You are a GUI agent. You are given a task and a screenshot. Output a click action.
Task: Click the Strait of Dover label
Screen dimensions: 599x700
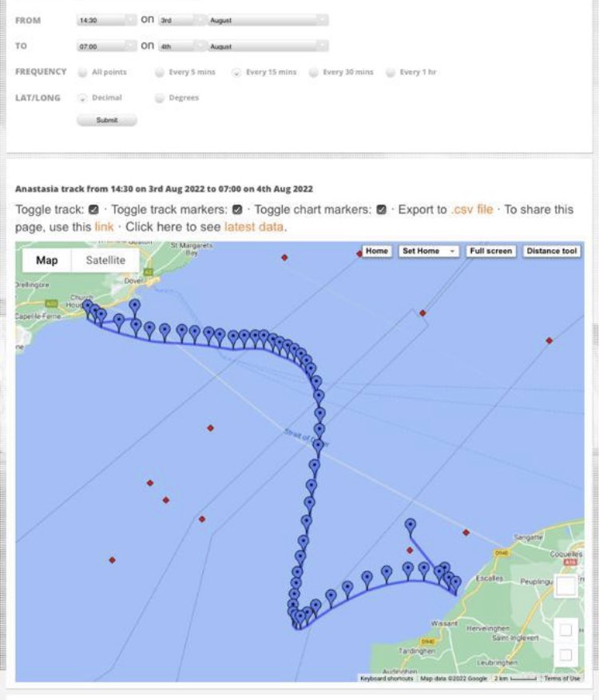tap(307, 438)
